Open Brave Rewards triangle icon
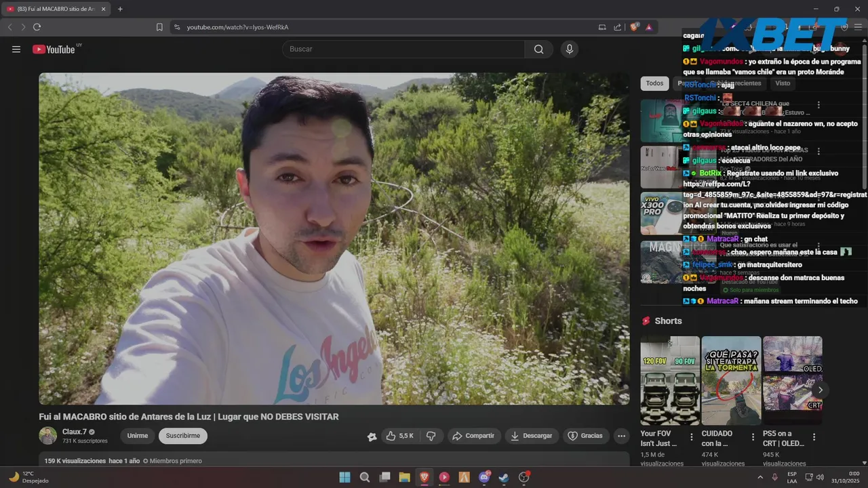The height and width of the screenshot is (488, 868). click(649, 27)
